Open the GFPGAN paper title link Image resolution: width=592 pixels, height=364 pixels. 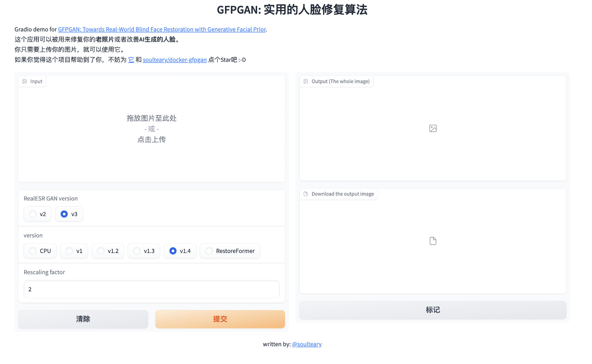[162, 29]
